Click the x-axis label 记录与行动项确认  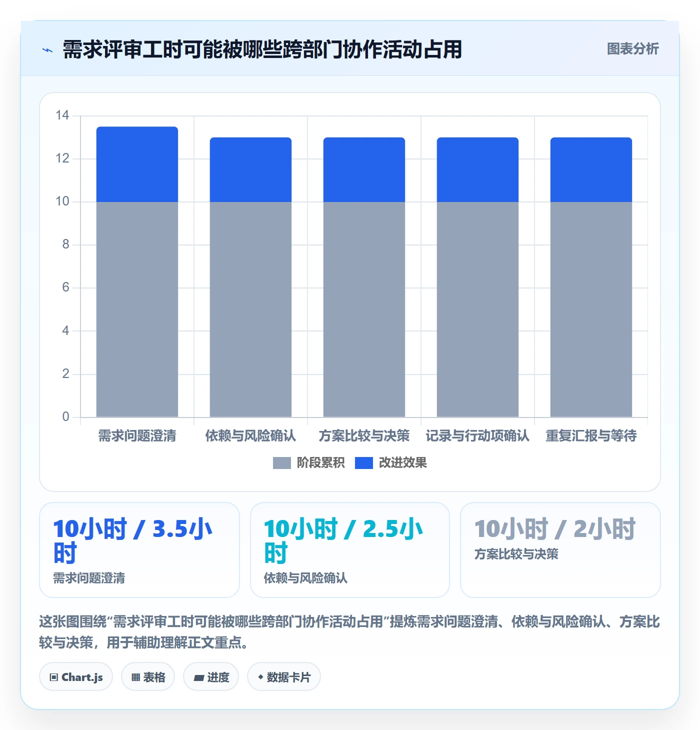coord(477,436)
